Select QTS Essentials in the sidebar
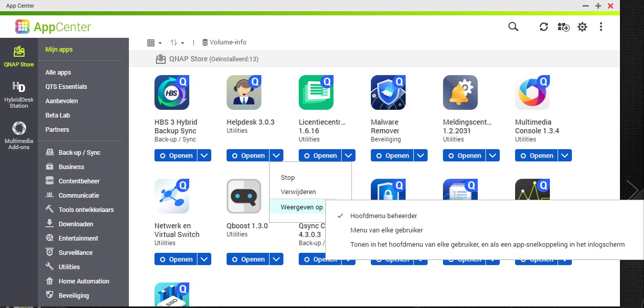Viewport: 644px width, 308px height. 66,87
